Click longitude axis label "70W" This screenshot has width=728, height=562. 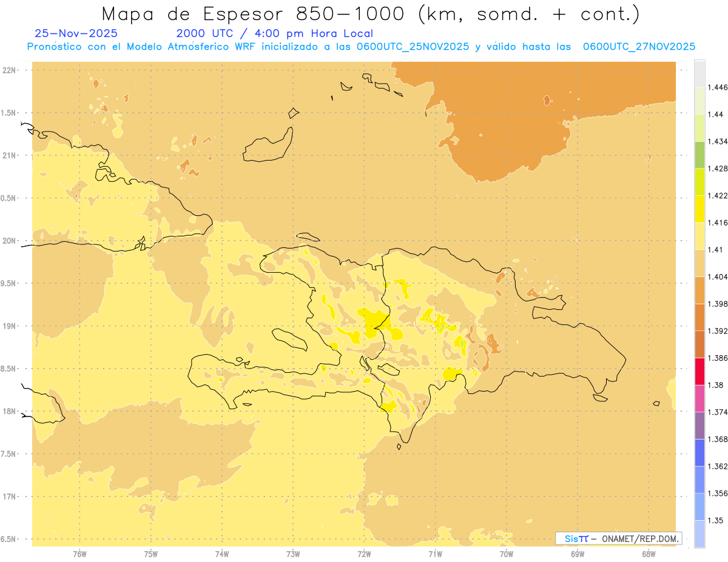click(507, 554)
